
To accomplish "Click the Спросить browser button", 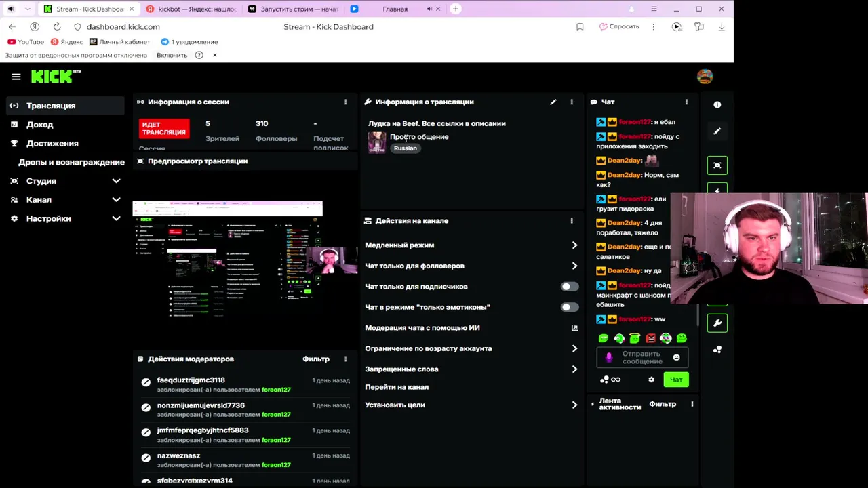I will (x=619, y=27).
